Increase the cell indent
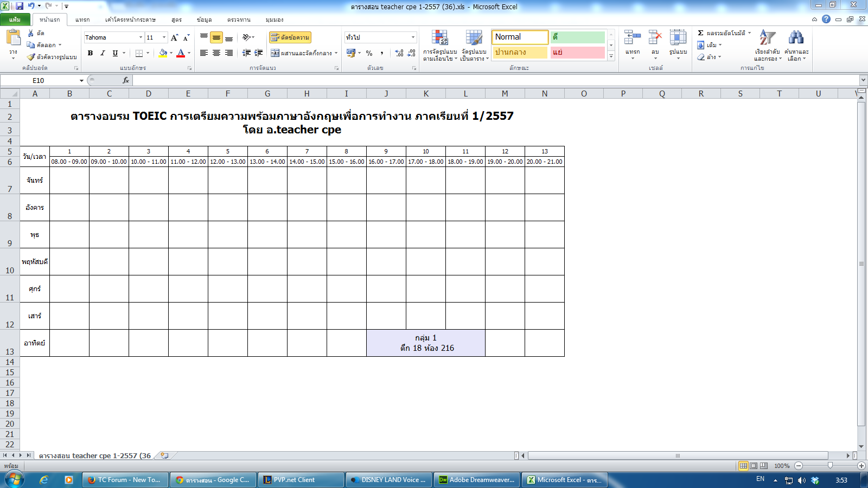The width and height of the screenshot is (868, 488). tap(259, 53)
